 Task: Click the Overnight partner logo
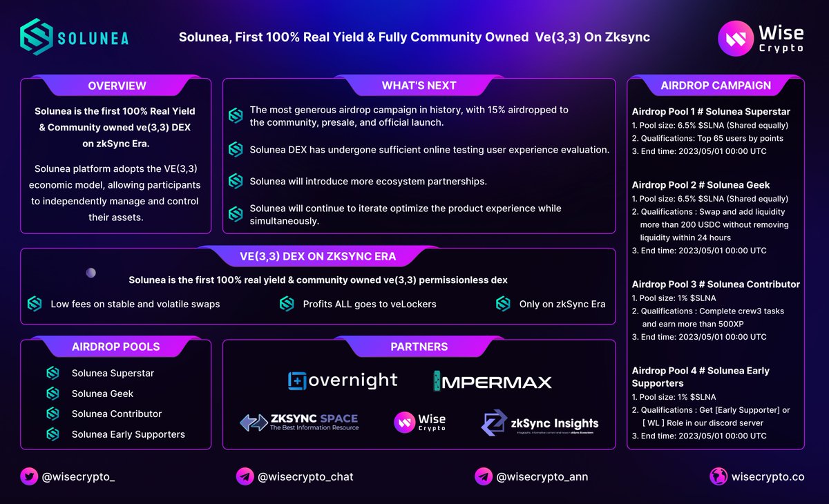click(x=343, y=380)
